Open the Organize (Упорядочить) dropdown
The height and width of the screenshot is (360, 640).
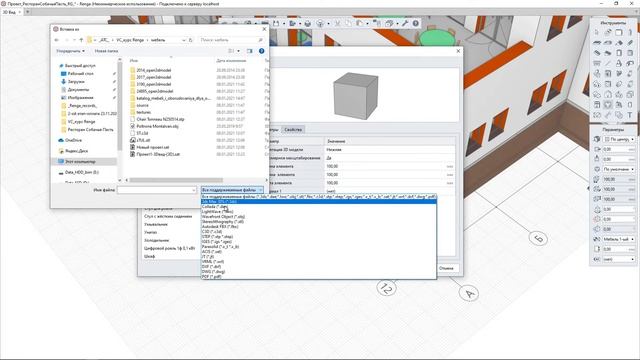[70, 51]
